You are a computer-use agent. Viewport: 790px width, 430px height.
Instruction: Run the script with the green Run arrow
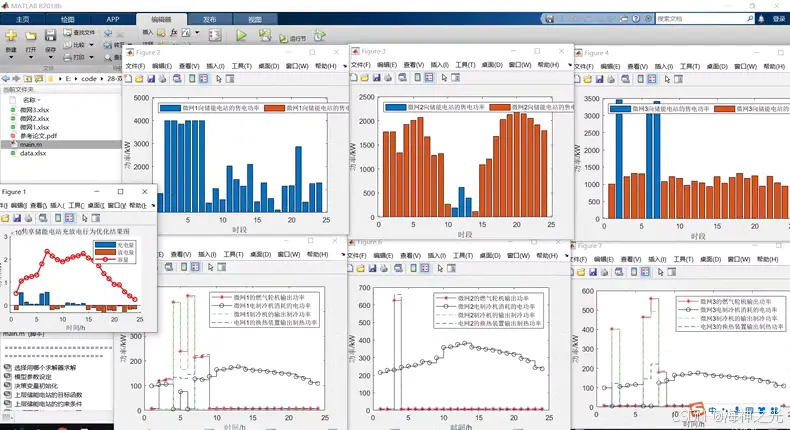tap(241, 35)
